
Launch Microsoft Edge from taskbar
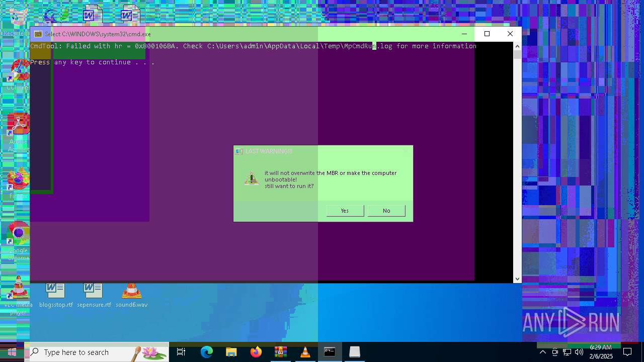(x=207, y=352)
